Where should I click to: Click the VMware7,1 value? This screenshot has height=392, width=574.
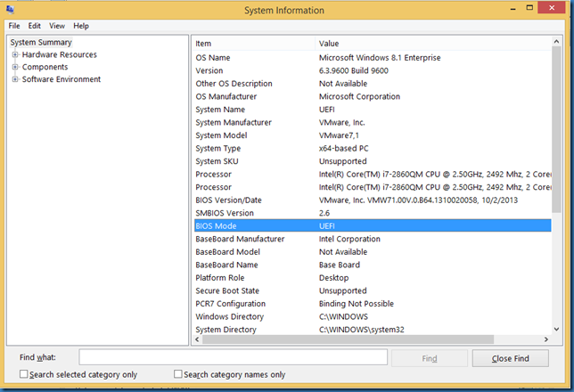click(x=339, y=135)
